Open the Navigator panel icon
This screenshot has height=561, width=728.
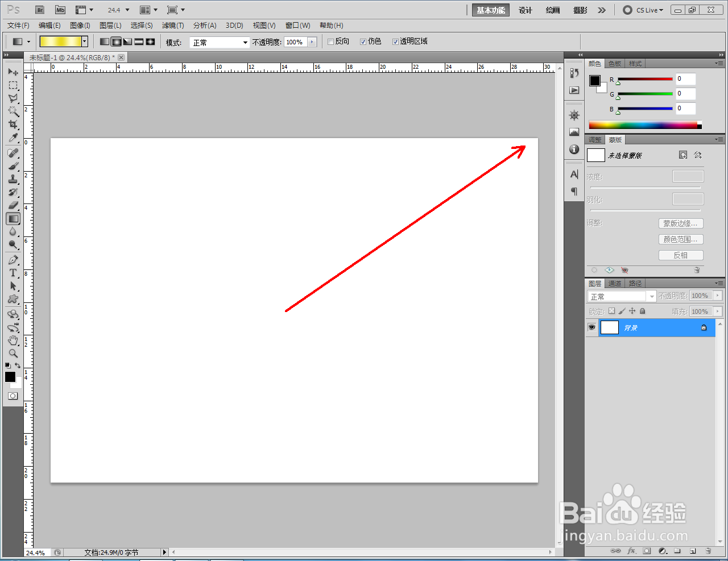[574, 115]
